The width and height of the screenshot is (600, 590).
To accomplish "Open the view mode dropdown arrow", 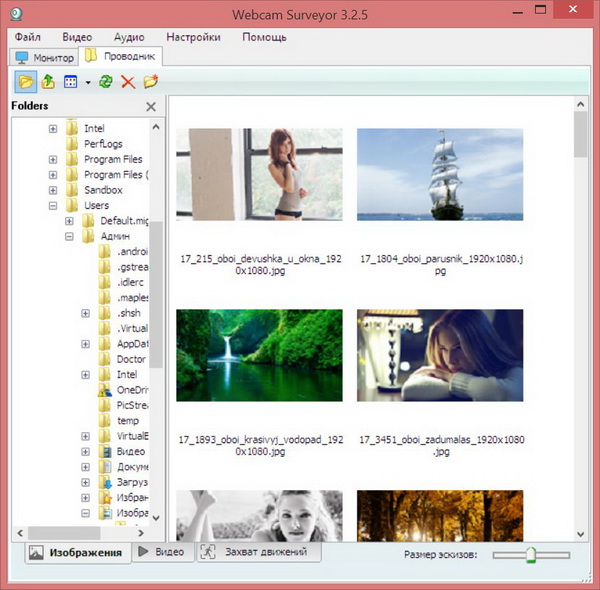I will [88, 82].
